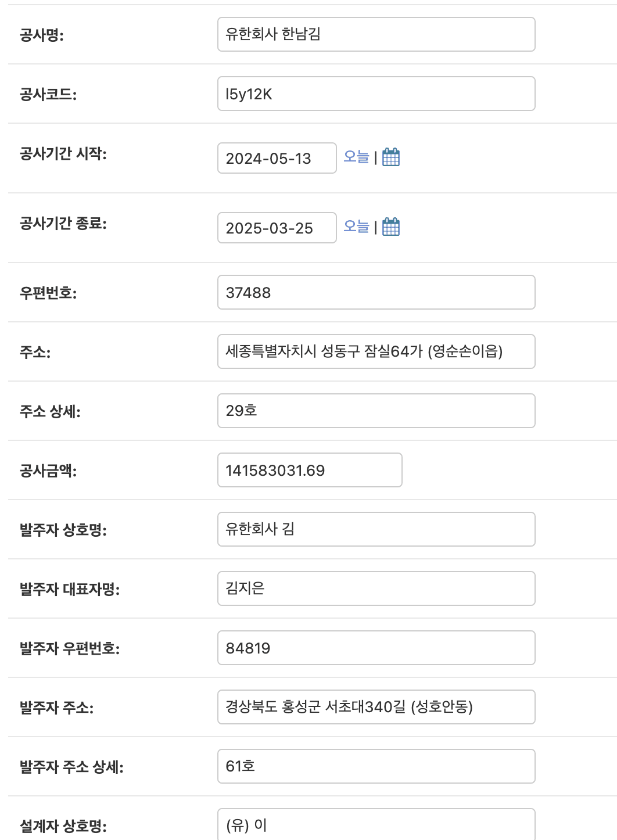Click the 공사코드 input field
Viewport: 617px width, 840px height.
tap(376, 94)
